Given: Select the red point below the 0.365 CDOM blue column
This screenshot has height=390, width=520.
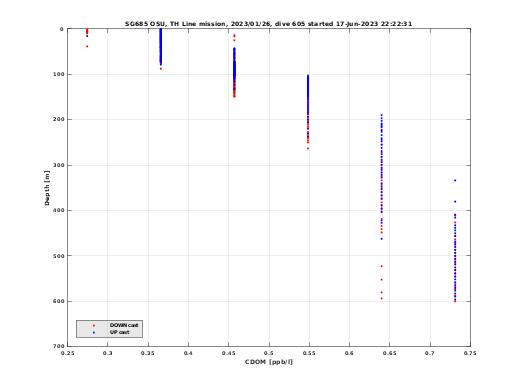Looking at the screenshot, I should (x=161, y=69).
